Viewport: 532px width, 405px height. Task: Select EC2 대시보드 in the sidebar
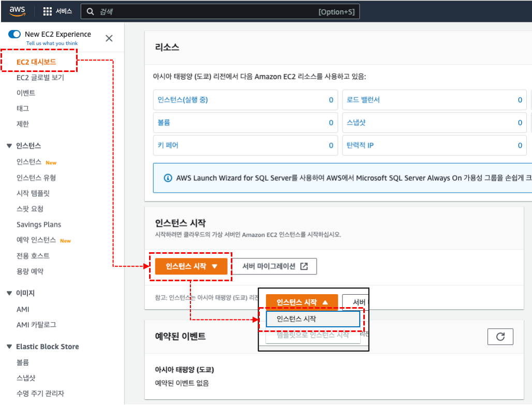click(36, 62)
